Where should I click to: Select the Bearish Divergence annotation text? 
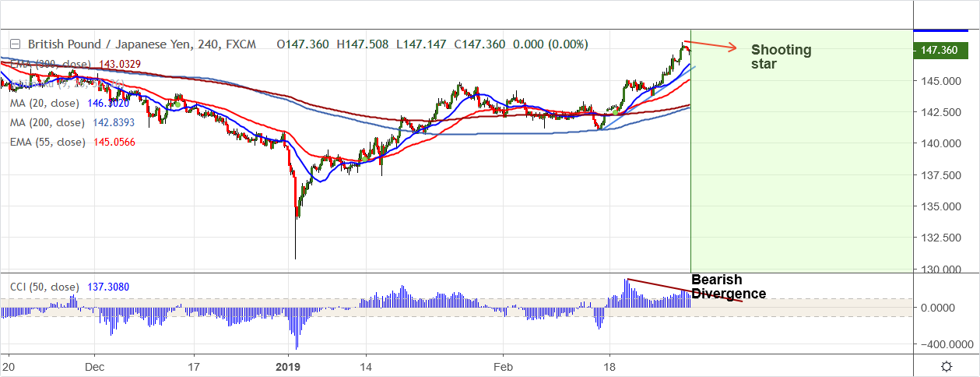tap(729, 287)
